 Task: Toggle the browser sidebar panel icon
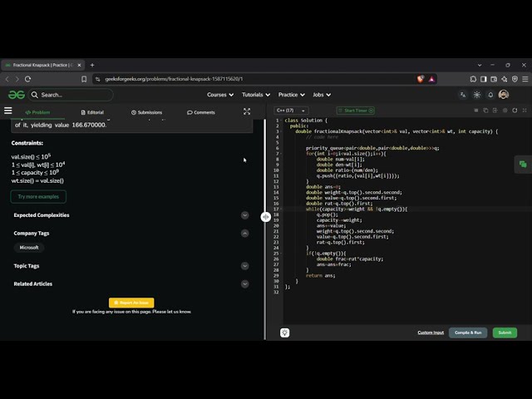click(484, 79)
